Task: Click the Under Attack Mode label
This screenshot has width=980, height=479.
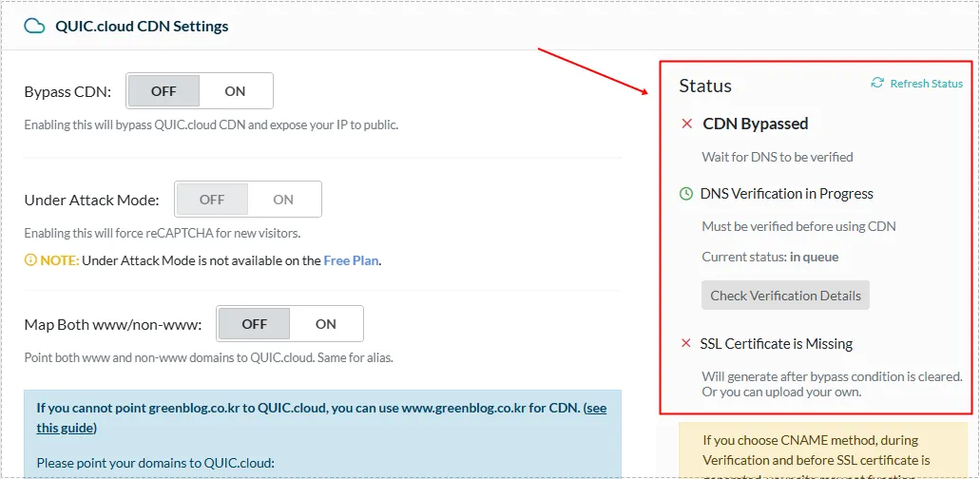Action: (92, 201)
